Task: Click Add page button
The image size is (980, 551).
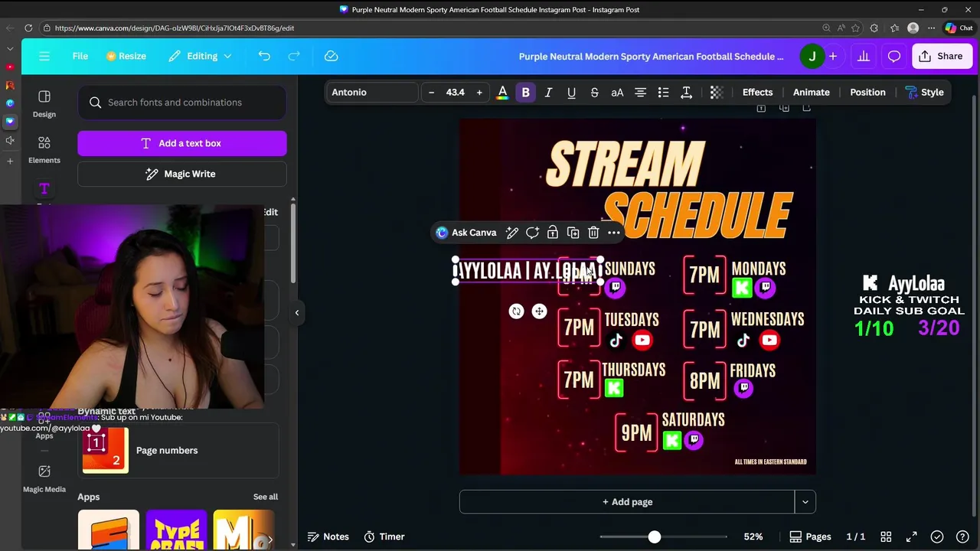Action: 627,502
